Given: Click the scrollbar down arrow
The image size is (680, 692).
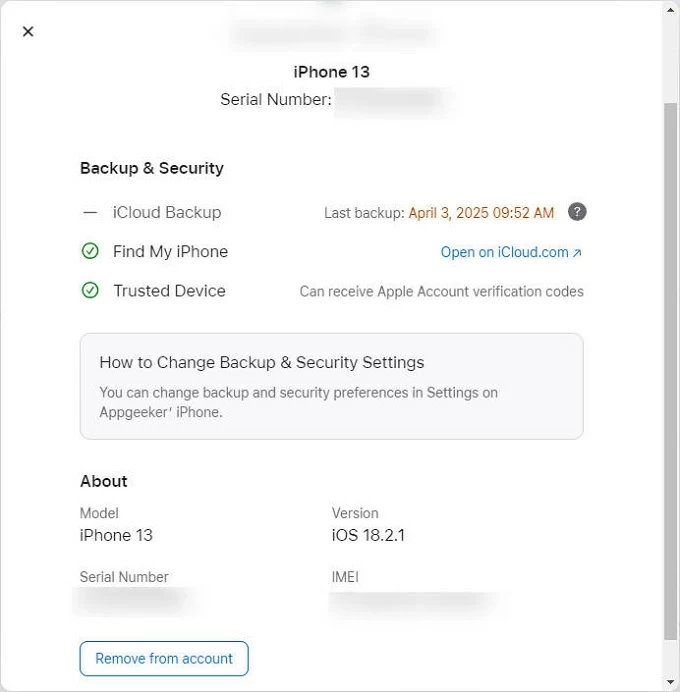Looking at the screenshot, I should pos(671,683).
